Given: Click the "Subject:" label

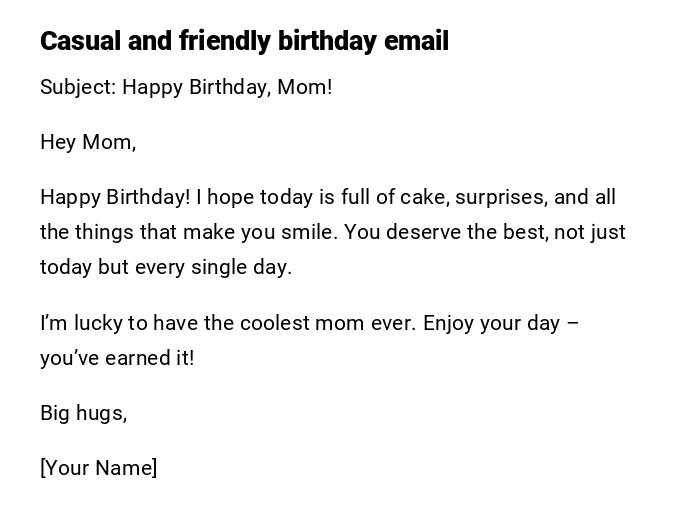Looking at the screenshot, I should [x=78, y=87].
